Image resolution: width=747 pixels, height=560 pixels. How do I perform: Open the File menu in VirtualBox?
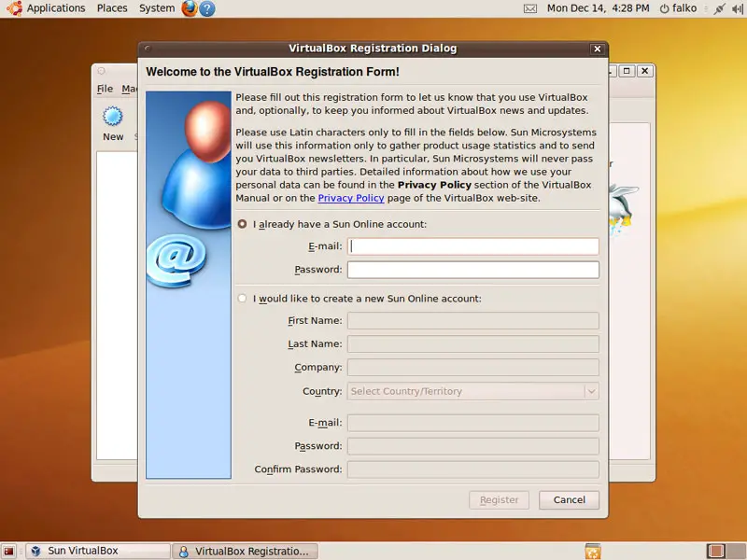105,89
